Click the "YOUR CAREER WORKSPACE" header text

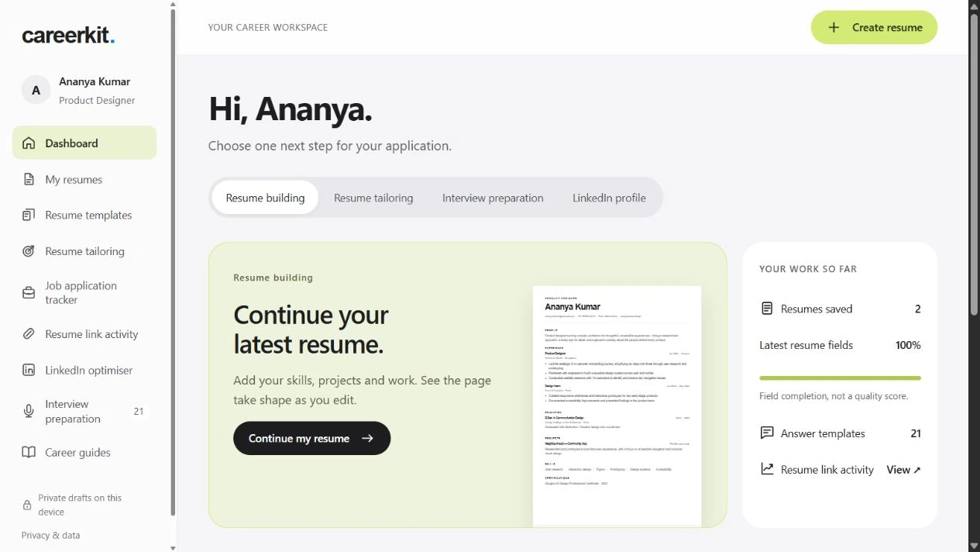click(x=268, y=27)
